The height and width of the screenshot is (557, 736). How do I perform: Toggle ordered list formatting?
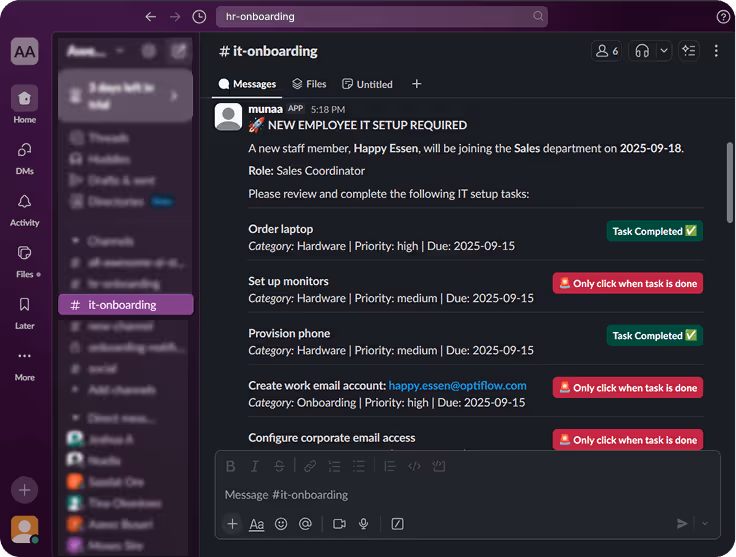334,466
